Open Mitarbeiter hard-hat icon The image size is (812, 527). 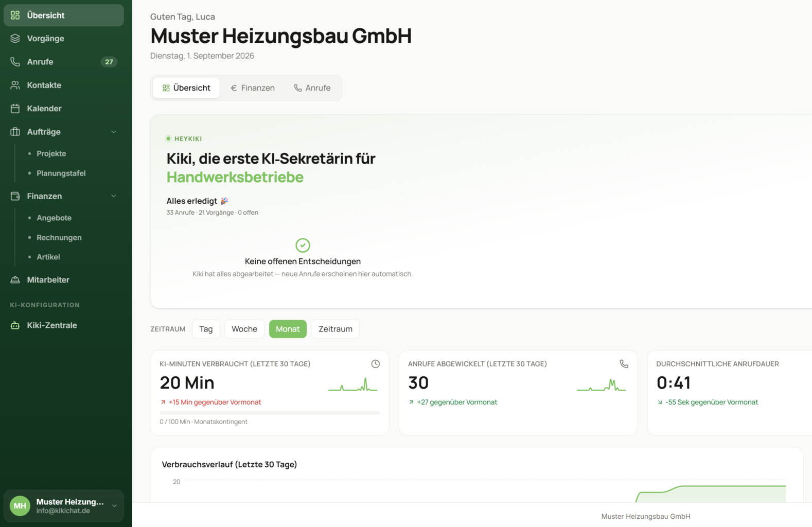(x=15, y=280)
